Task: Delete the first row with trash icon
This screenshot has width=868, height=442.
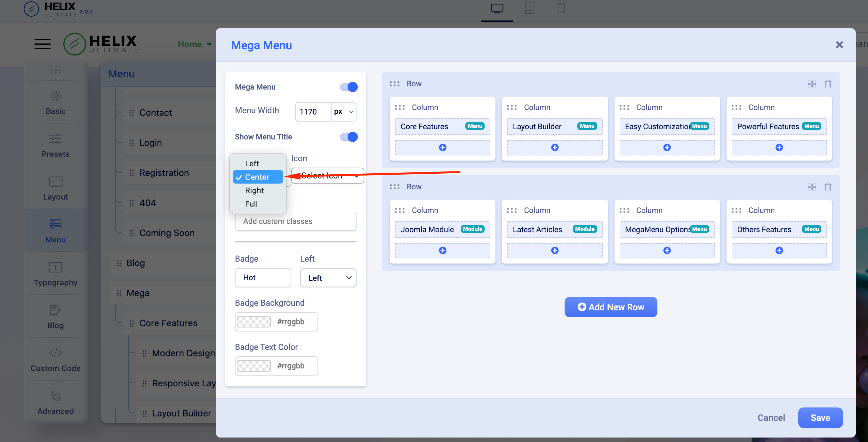Action: (828, 84)
